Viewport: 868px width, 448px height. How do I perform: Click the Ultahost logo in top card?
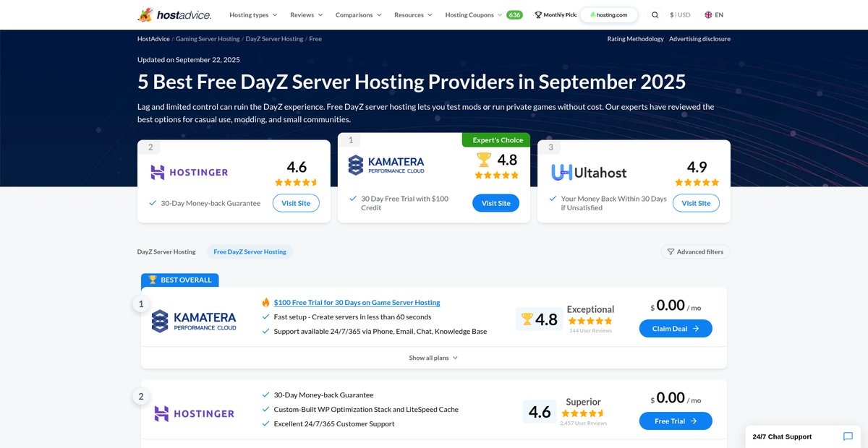pos(588,172)
